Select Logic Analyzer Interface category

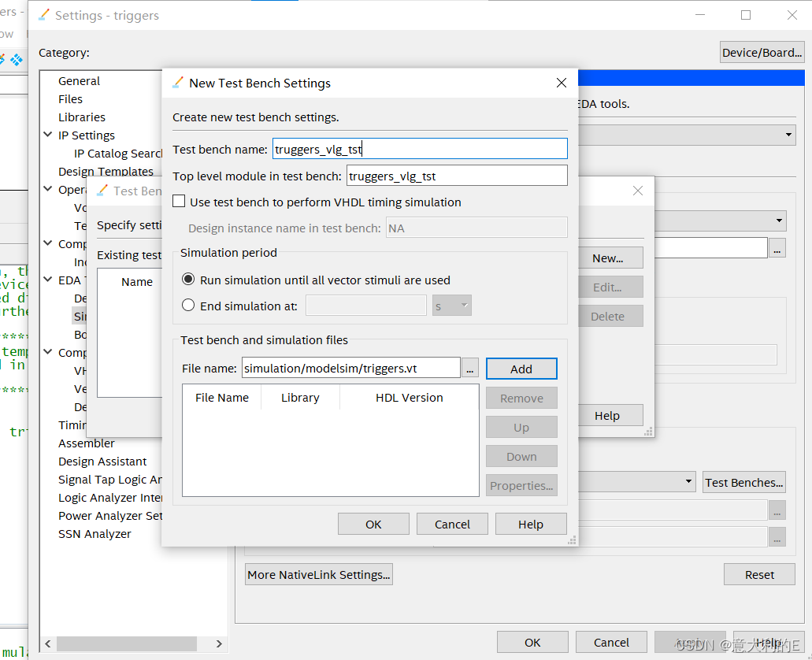click(109, 498)
